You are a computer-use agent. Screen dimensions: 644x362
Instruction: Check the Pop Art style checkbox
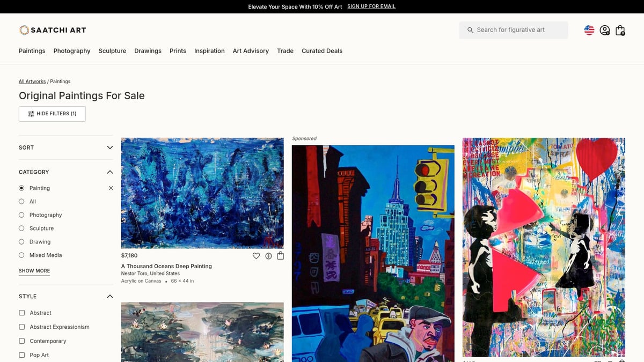click(22, 355)
